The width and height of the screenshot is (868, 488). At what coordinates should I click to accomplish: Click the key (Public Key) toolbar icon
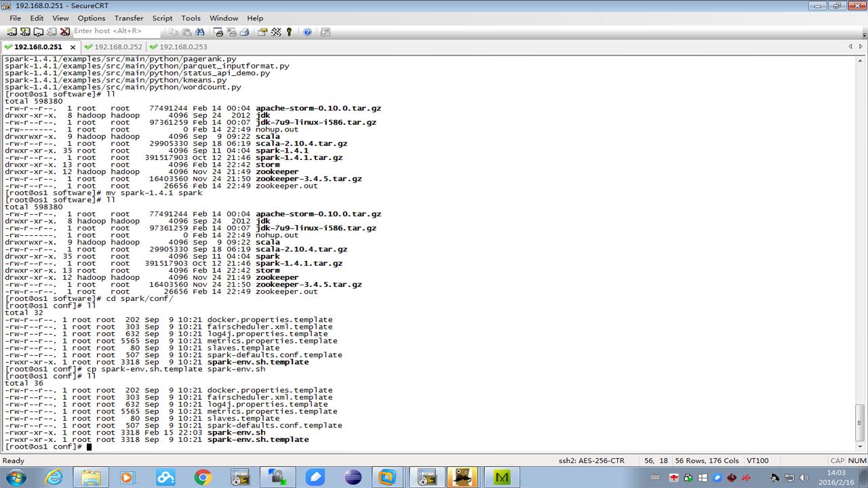pyautogui.click(x=289, y=32)
